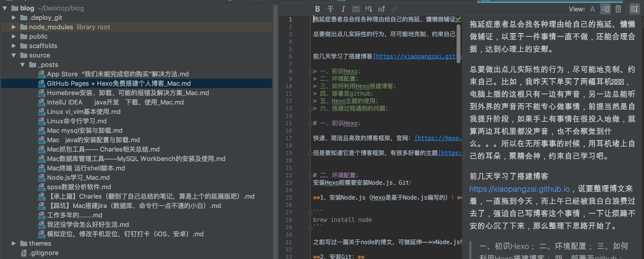This screenshot has height=259, width=644.
Task: Open 【承上篇】Charles markdown file
Action: point(151,196)
